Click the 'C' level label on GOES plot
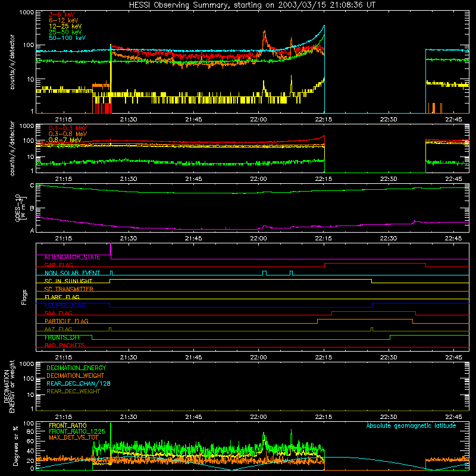The height and width of the screenshot is (476, 476). [32, 185]
